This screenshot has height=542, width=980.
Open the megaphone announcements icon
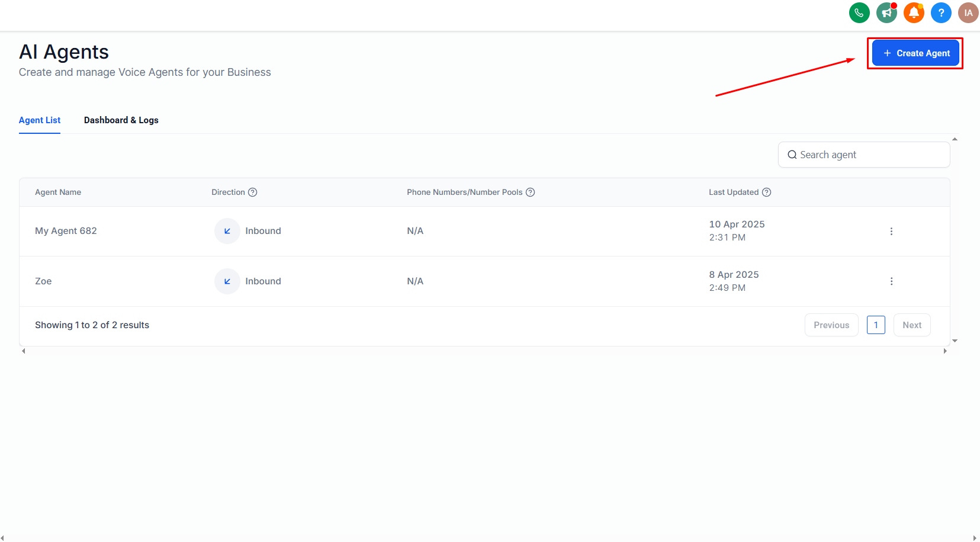pyautogui.click(x=886, y=12)
